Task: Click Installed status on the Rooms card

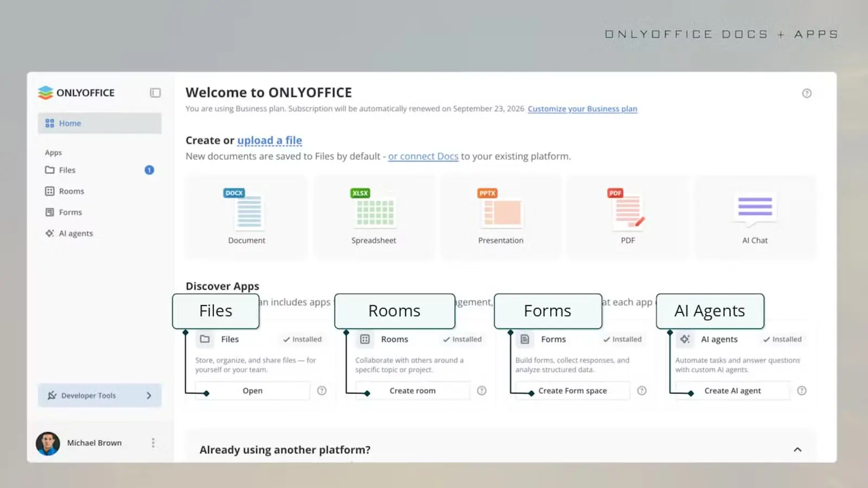Action: point(462,339)
